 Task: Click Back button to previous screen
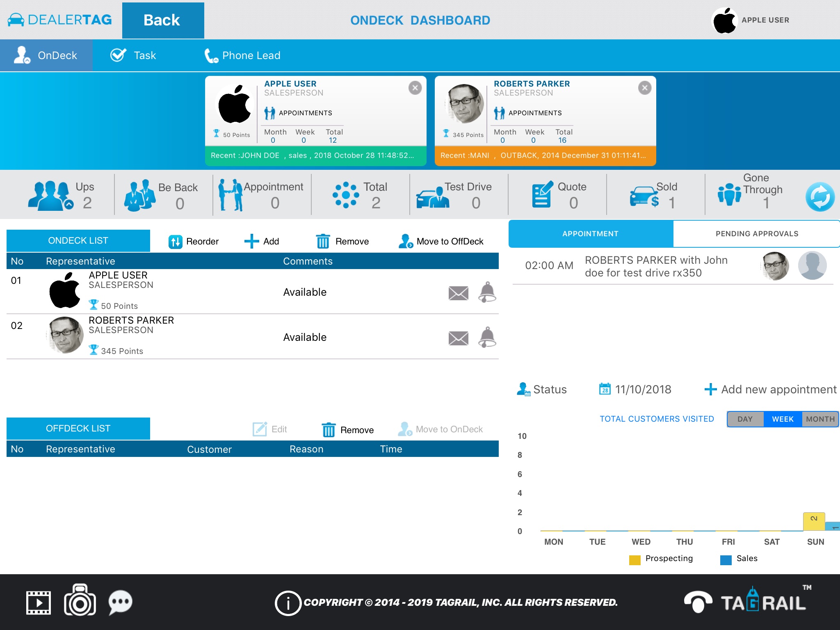coord(161,20)
